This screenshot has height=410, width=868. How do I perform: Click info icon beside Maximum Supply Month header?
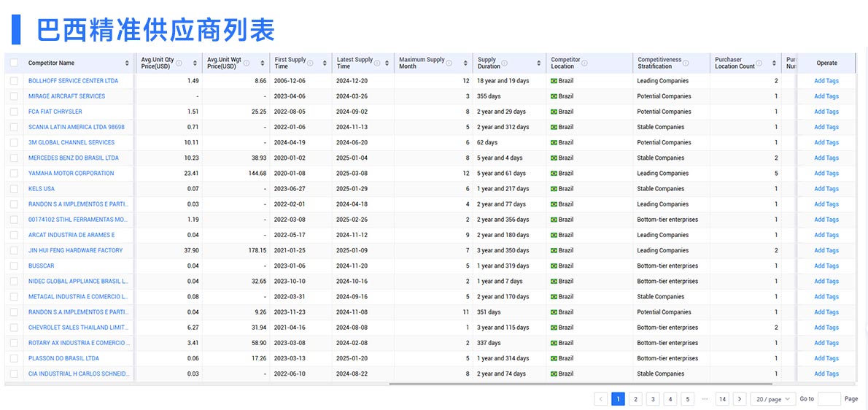pos(449,63)
